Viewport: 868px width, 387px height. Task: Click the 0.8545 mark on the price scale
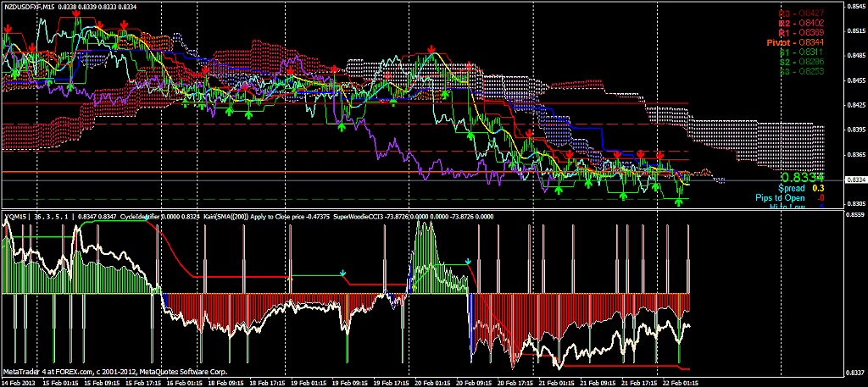pos(855,7)
